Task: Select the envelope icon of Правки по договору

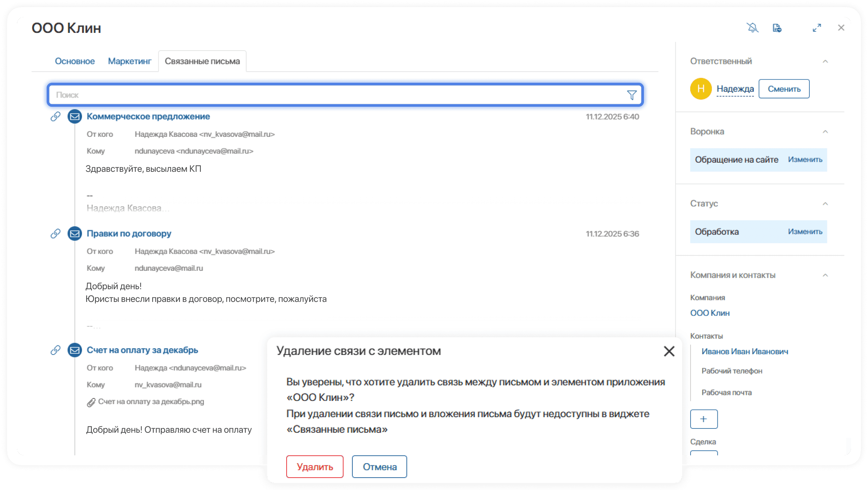Action: 75,233
